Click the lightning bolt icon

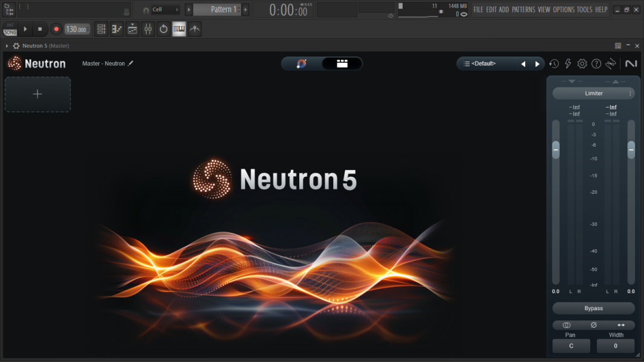(x=568, y=64)
